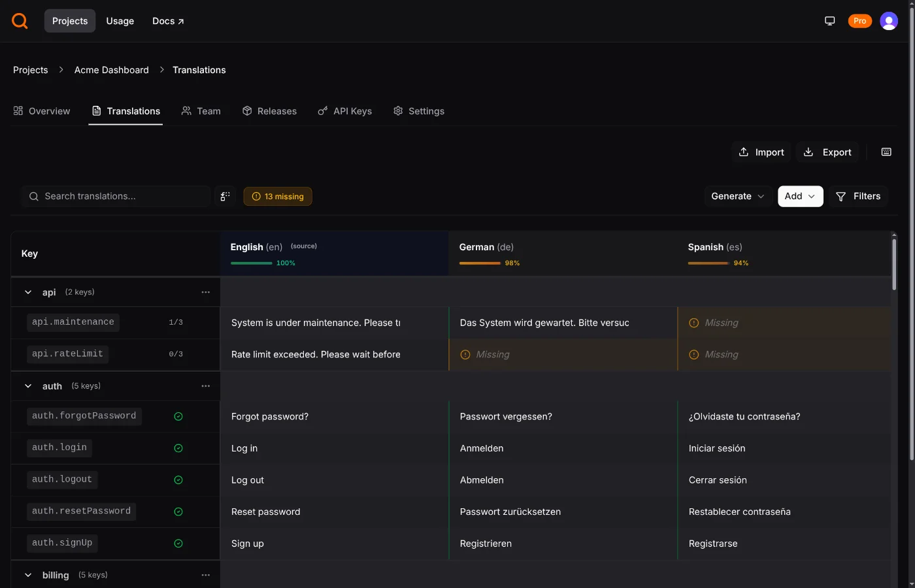Open the API Keys tab
This screenshot has width=915, height=588.
[344, 111]
